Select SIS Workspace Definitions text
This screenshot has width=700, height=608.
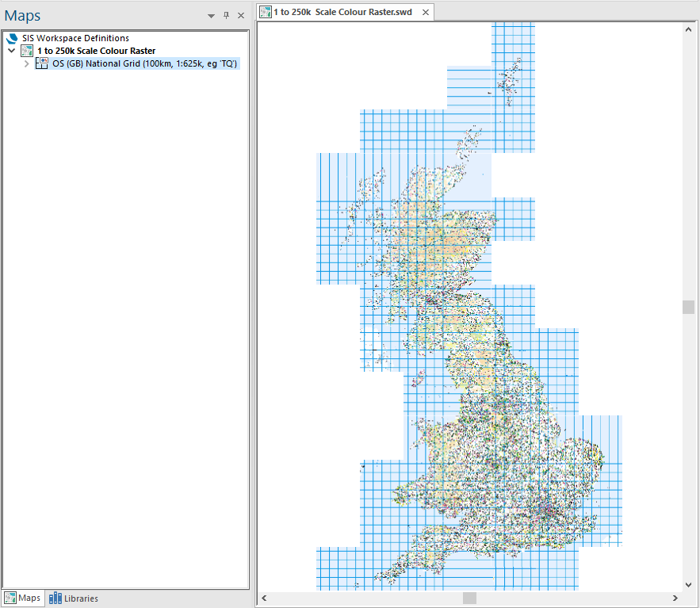(x=75, y=38)
